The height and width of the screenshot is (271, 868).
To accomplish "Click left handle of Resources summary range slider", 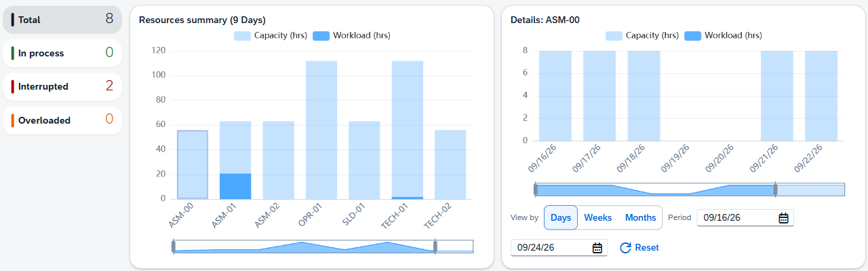I will click(x=173, y=247).
